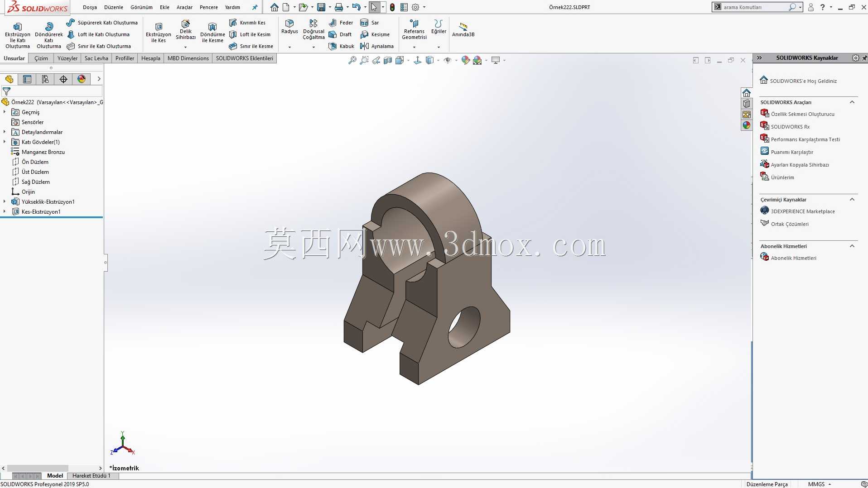
Task: Switch to the Sac Levha tab
Action: tap(96, 58)
